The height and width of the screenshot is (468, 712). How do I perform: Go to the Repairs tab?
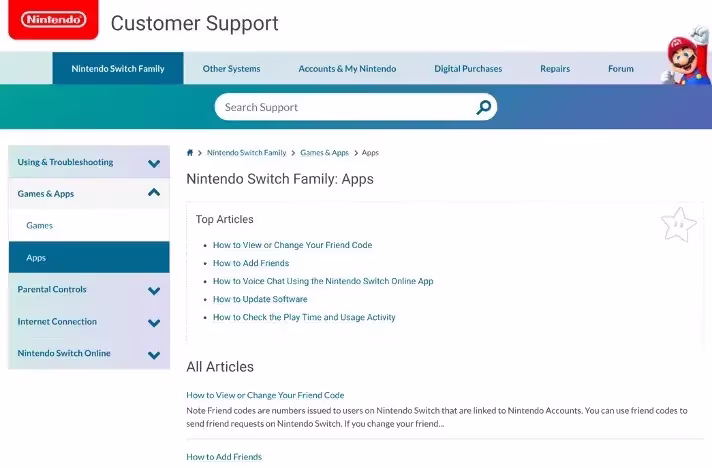coord(555,69)
